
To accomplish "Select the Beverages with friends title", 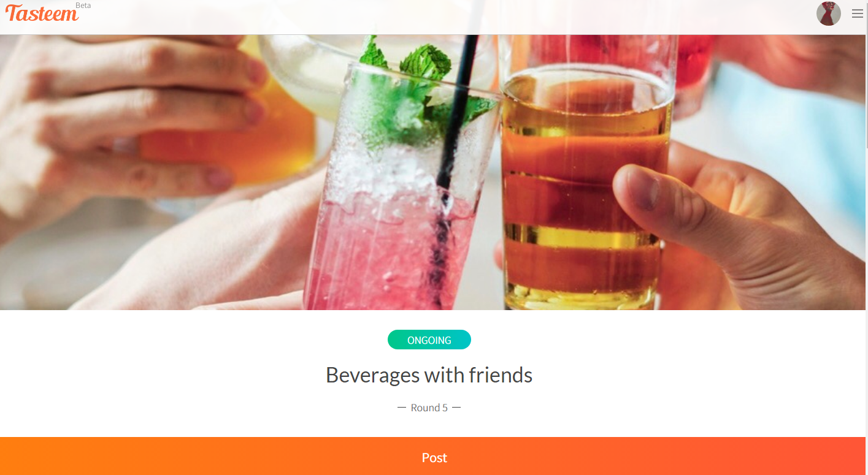I will pos(429,374).
